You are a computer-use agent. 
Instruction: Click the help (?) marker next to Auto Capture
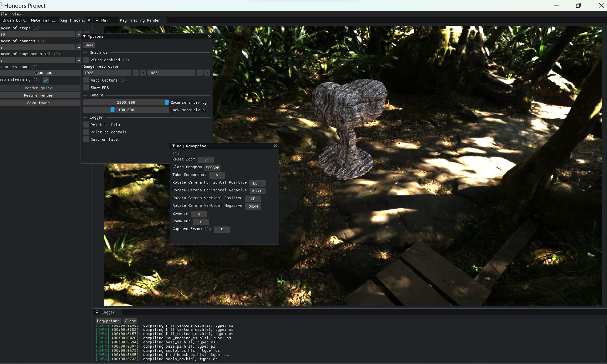click(x=124, y=80)
